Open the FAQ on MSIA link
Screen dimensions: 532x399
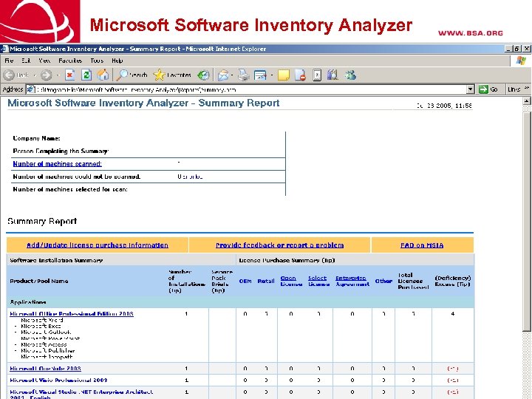(x=422, y=245)
